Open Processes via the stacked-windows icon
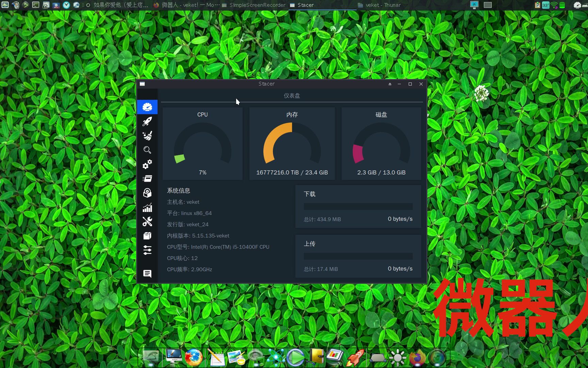 pos(147,179)
